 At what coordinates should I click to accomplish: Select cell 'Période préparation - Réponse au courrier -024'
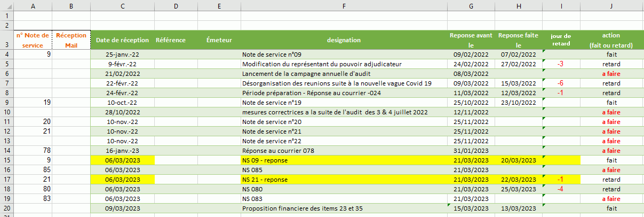[x=344, y=92]
